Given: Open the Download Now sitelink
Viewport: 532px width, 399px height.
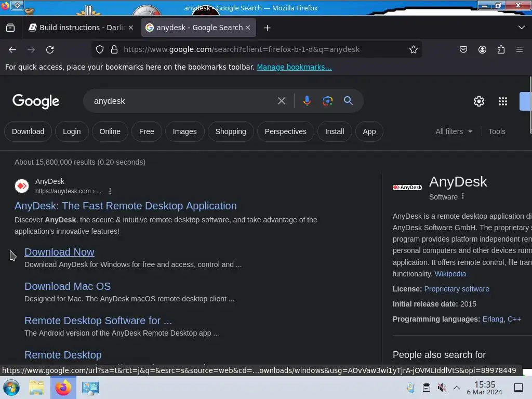Looking at the screenshot, I should 59,252.
